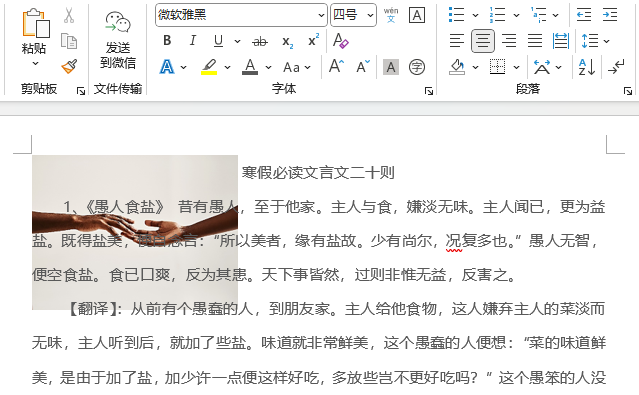Click the Paste clipboard icon
The image size is (639, 395).
pos(35,24)
